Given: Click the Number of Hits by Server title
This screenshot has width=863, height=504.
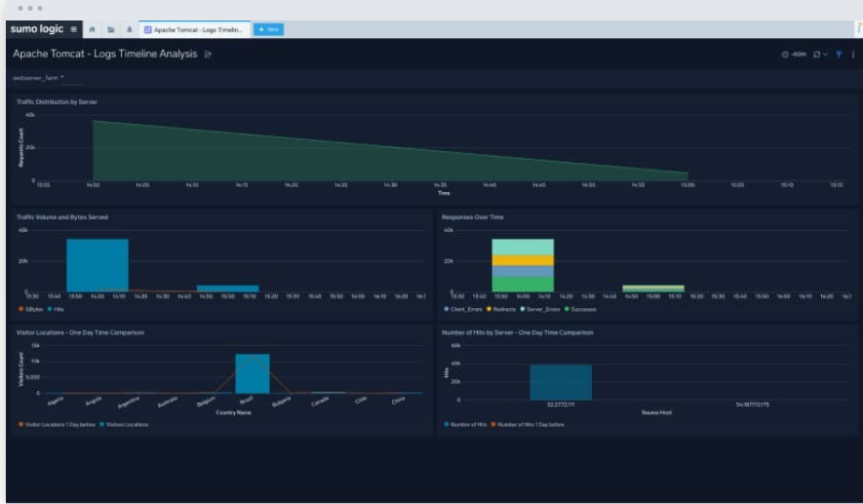Looking at the screenshot, I should (518, 332).
